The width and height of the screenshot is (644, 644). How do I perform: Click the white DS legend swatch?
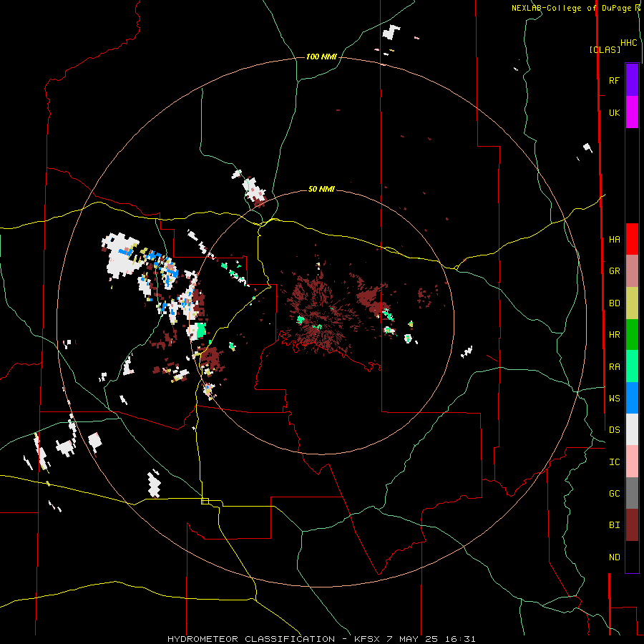(x=632, y=429)
